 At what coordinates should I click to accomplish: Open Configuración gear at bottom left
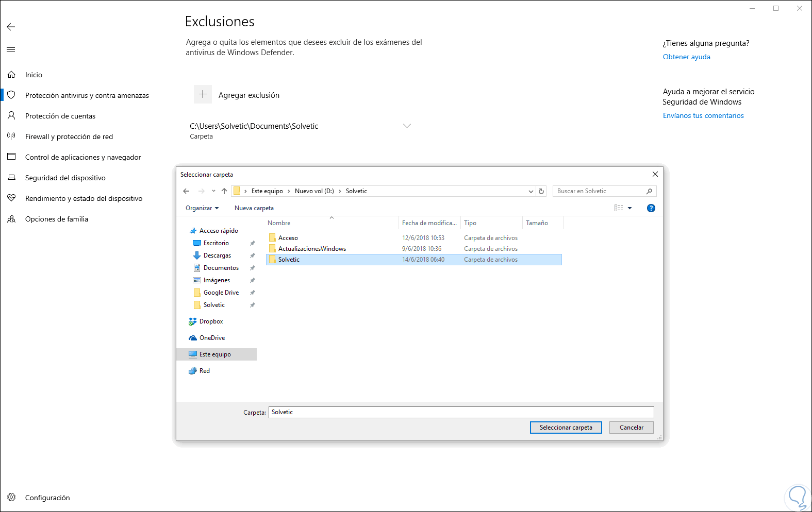pyautogui.click(x=11, y=498)
